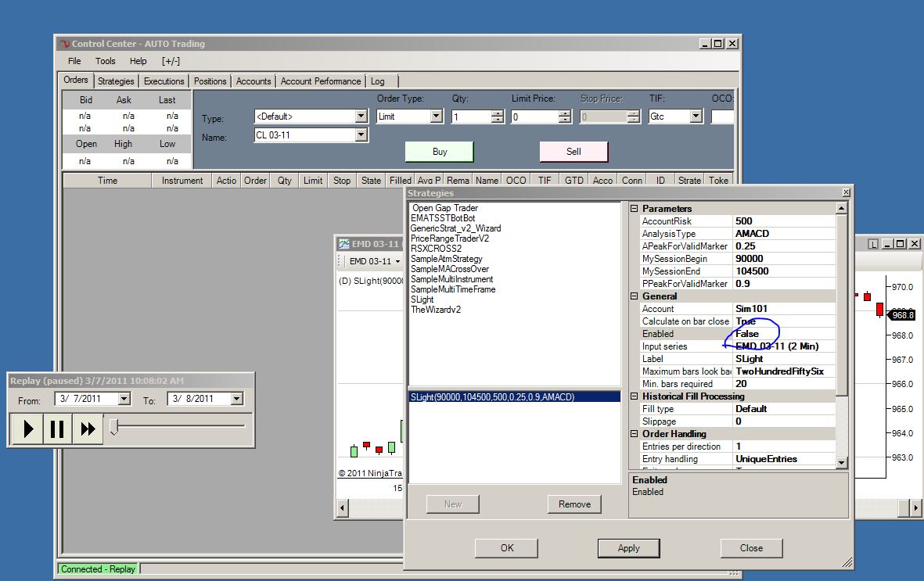Select the configured SLight(90000,104500...) strategy row
924x581 pixels.
[514, 396]
